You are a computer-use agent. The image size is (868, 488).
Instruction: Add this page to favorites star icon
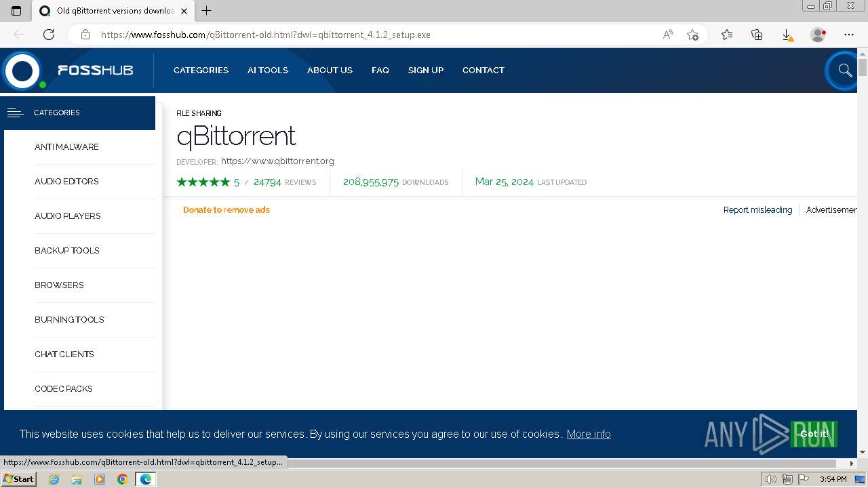click(692, 35)
